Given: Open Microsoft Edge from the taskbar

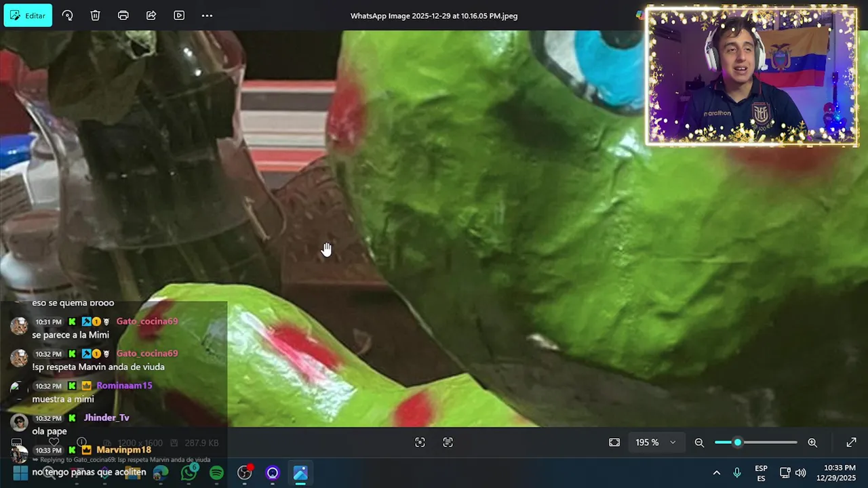Looking at the screenshot, I should (x=161, y=473).
